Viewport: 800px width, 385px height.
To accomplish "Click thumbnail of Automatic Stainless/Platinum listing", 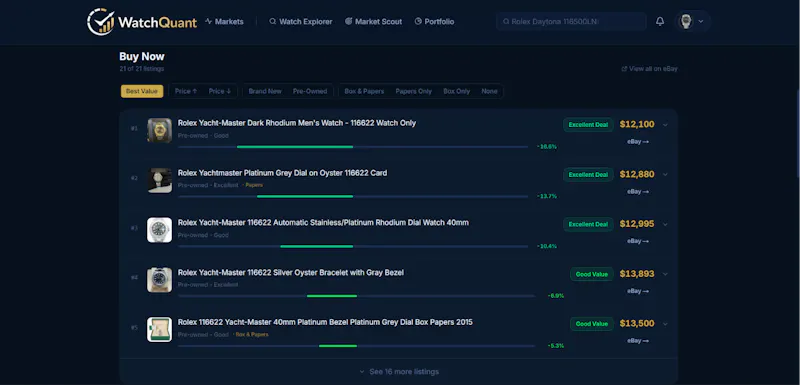I will click(160, 230).
